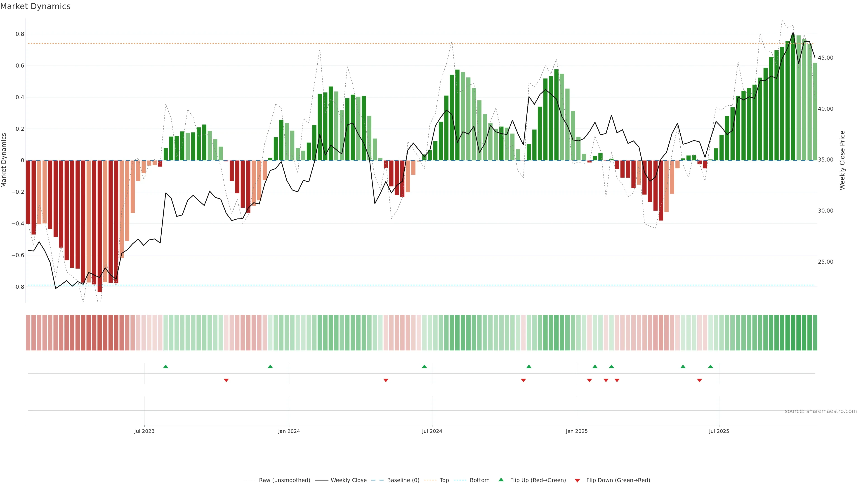Click the flip-up triangle just before Jul 2024
The width and height of the screenshot is (868, 488).
[x=424, y=366]
